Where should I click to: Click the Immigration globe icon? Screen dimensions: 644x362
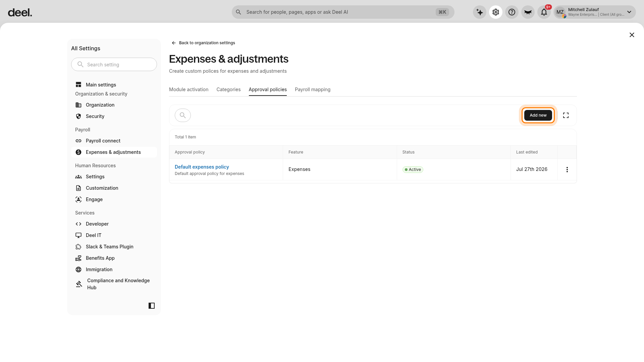coord(78,269)
